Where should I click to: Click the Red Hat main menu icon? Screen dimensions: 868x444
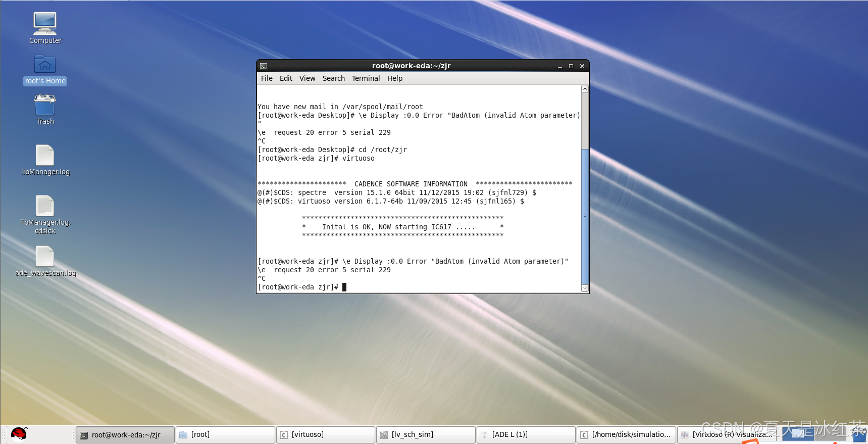19,434
